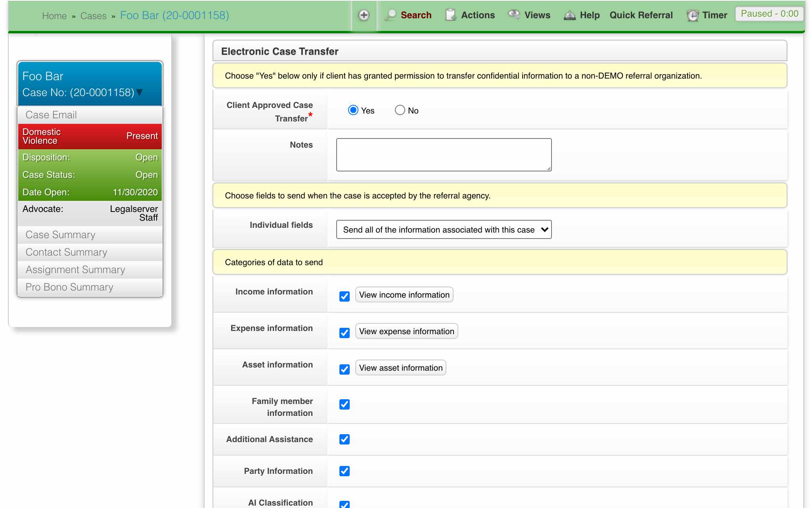The width and height of the screenshot is (812, 508).
Task: Open Foo Bar (20-0001158) breadcrumb link
Action: pos(174,15)
